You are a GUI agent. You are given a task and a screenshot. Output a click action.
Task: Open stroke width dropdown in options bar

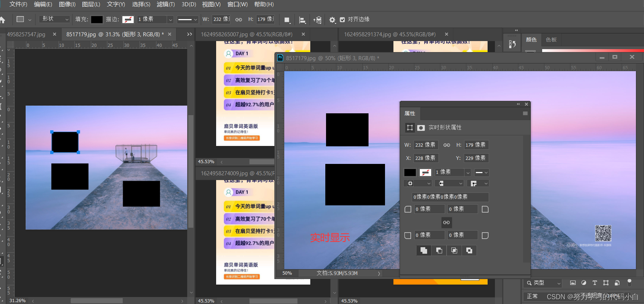tap(170, 19)
